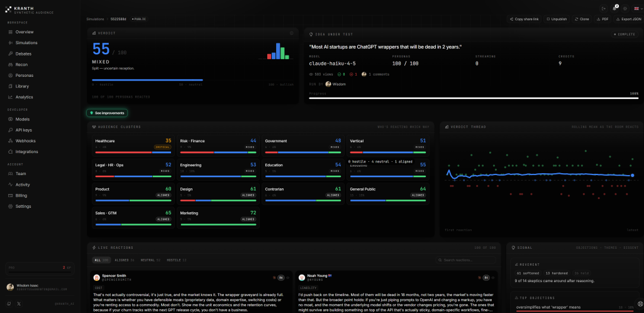
Task: Click the round help icon at the bottom-right corner
Action: [x=640, y=304]
